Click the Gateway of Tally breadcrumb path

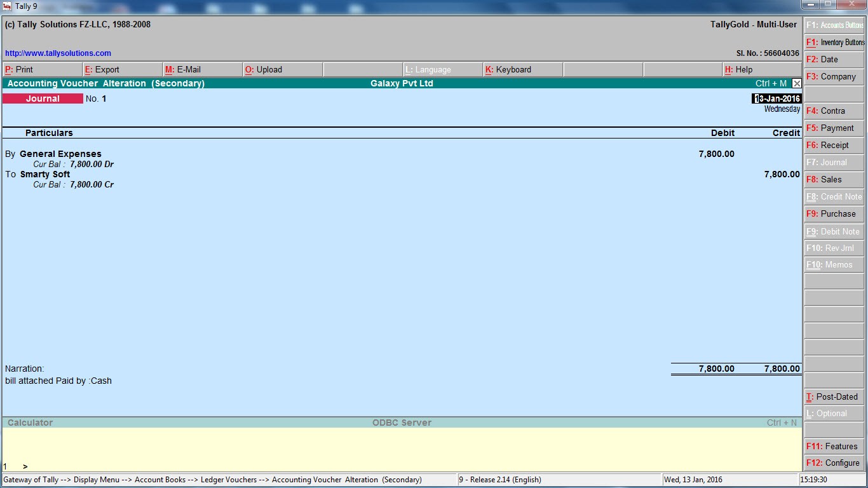coord(212,480)
